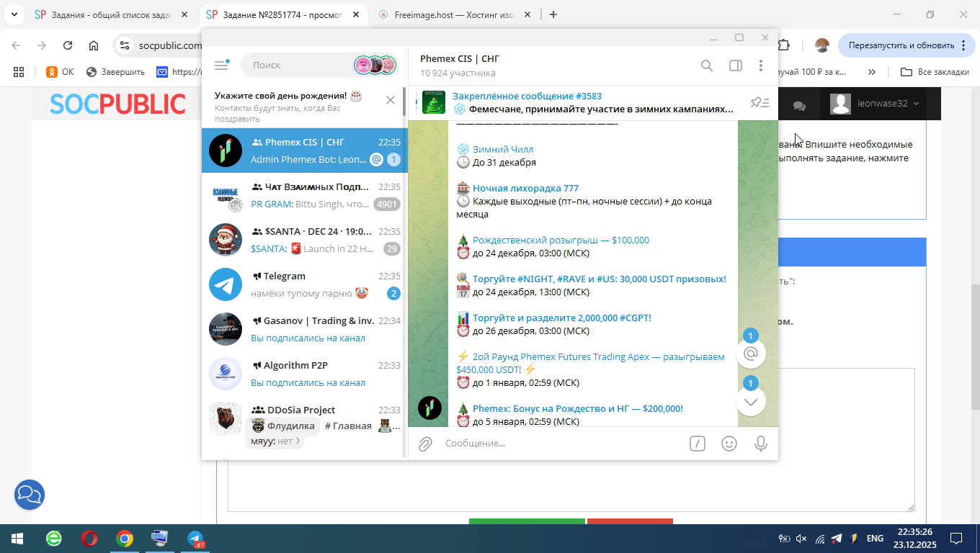Expand hidden bookmarks chevron
This screenshot has height=553, width=980.
tap(872, 72)
